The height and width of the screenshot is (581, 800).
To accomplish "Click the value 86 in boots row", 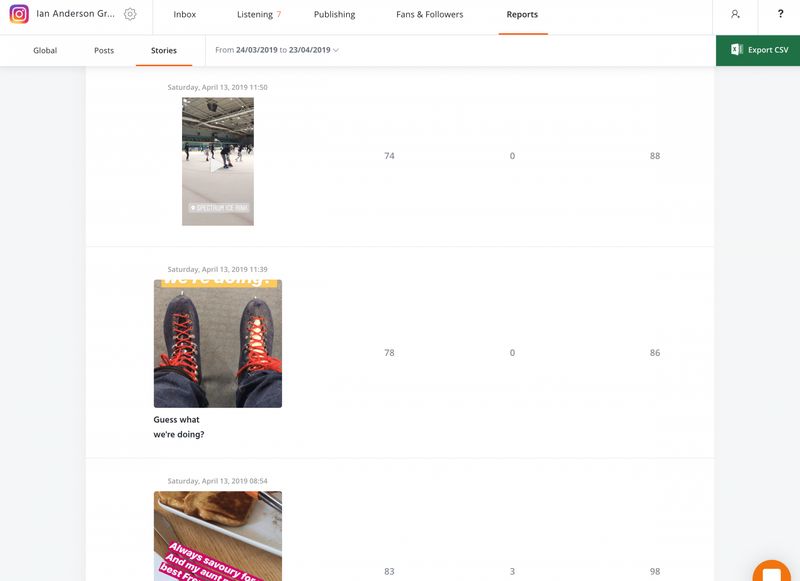I will click(655, 353).
